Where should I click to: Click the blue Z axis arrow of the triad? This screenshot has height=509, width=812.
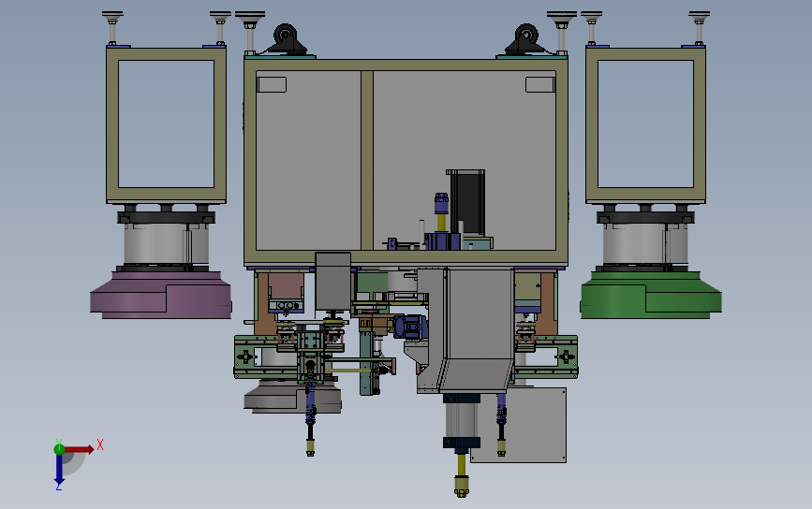tap(59, 471)
